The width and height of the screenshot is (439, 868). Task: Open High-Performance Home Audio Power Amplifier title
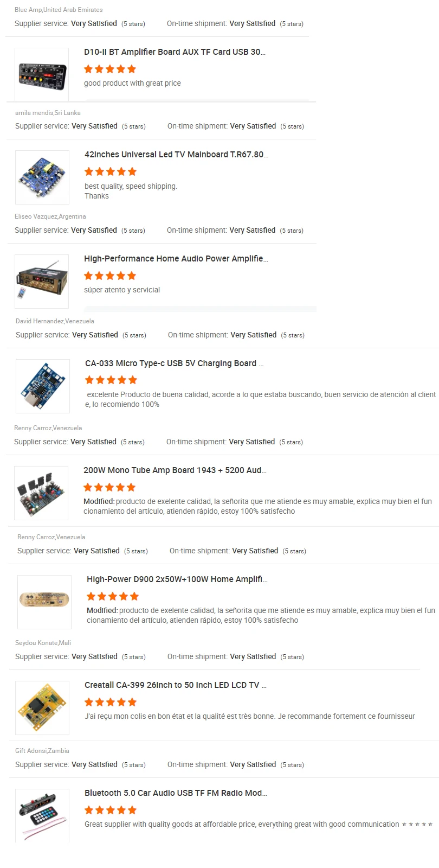(x=176, y=259)
